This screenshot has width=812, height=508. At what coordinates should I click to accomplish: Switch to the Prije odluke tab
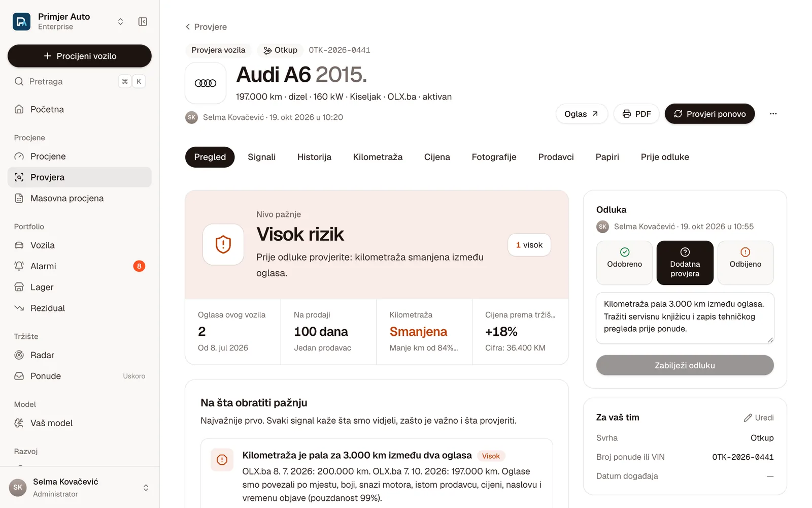665,157
